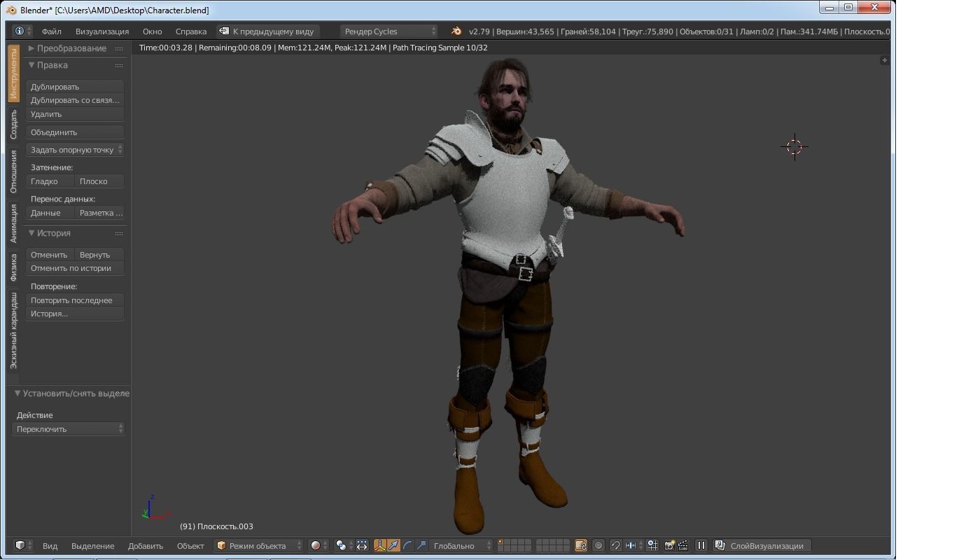Click the OpenGL render animation clapper icon
966x560 pixels.
coord(683,546)
